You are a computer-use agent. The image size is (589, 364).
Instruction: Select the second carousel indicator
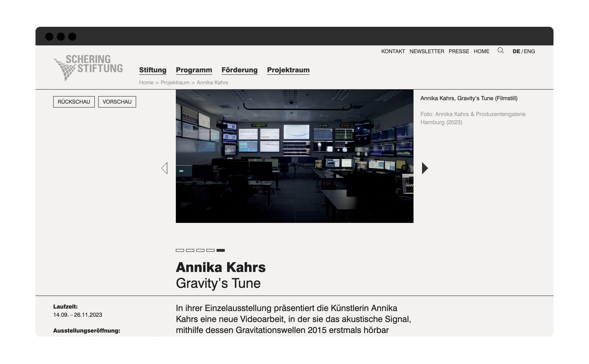[190, 250]
